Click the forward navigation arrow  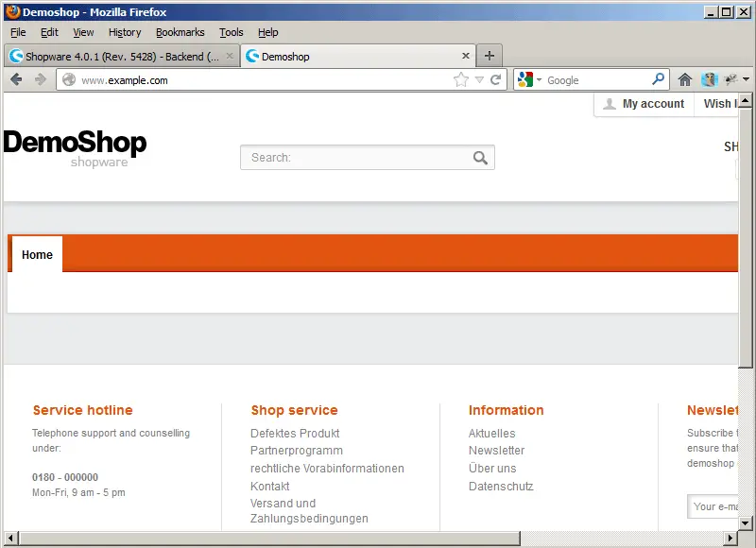(41, 80)
